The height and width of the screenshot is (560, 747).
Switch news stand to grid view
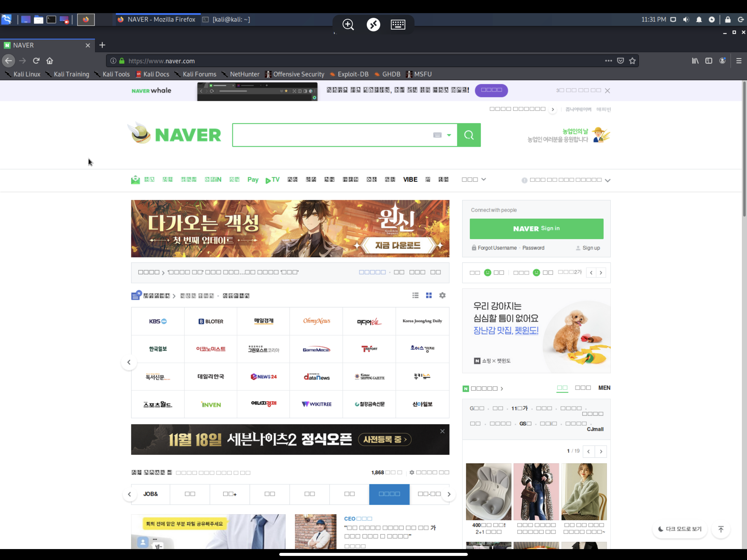428,296
